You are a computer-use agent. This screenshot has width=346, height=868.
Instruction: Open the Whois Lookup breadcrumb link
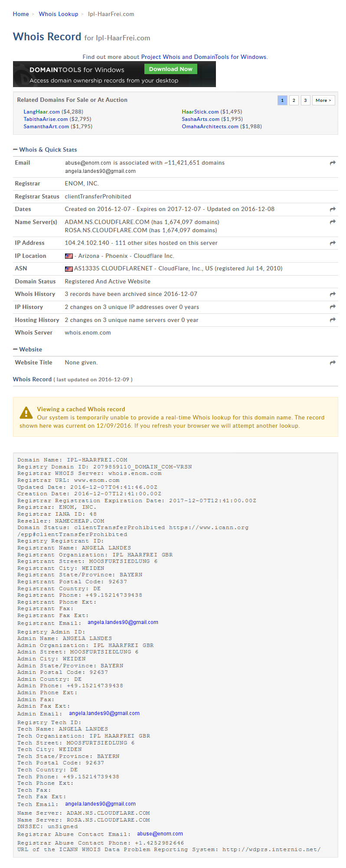59,14
